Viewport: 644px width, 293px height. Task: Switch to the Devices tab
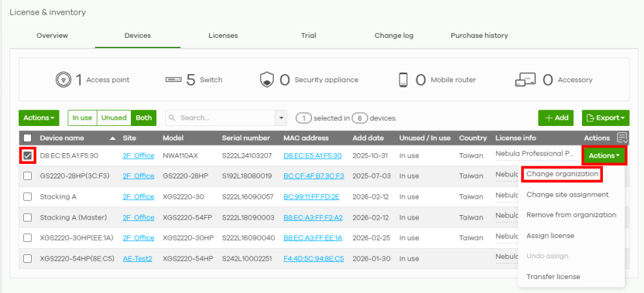tap(138, 36)
